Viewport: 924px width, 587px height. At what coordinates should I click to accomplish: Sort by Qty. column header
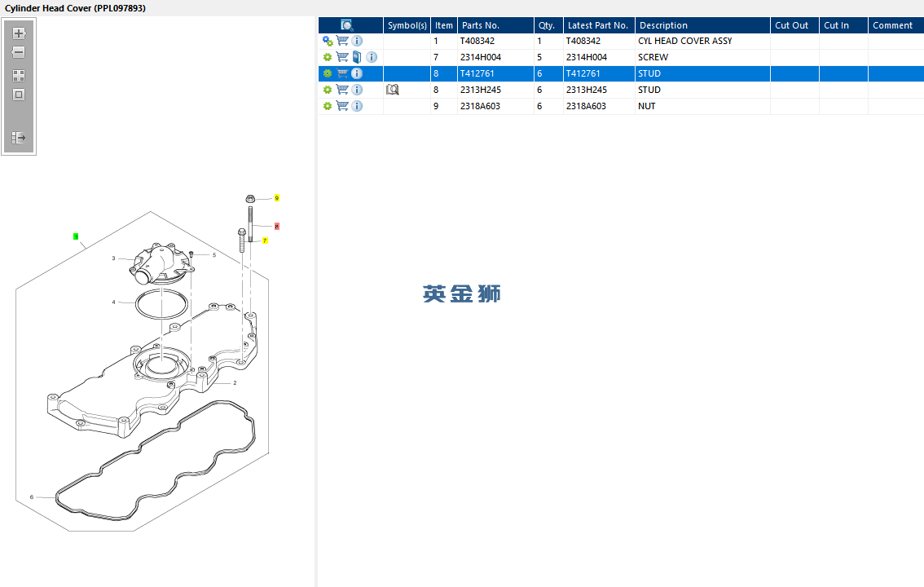pyautogui.click(x=548, y=25)
